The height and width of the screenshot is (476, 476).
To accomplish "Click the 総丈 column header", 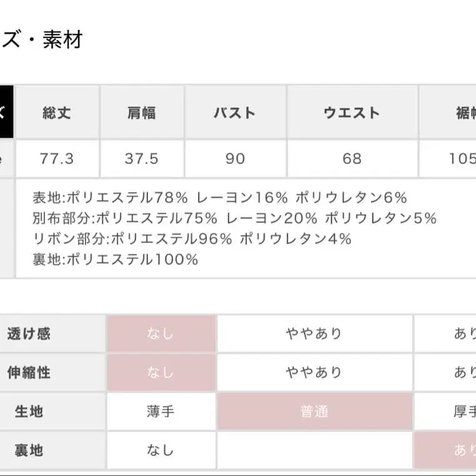I will pos(57,113).
